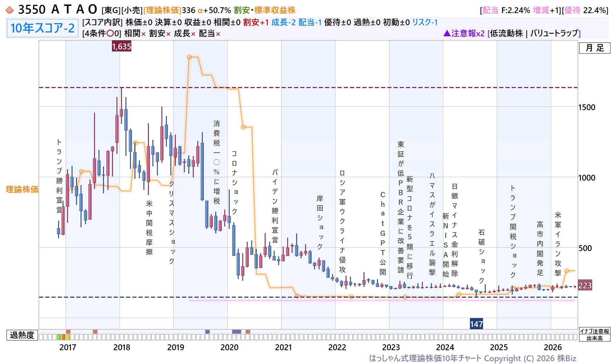The height and width of the screenshot is (364, 615).
Task: Click the red circle in 4条件 indicator
Action: click(x=110, y=33)
